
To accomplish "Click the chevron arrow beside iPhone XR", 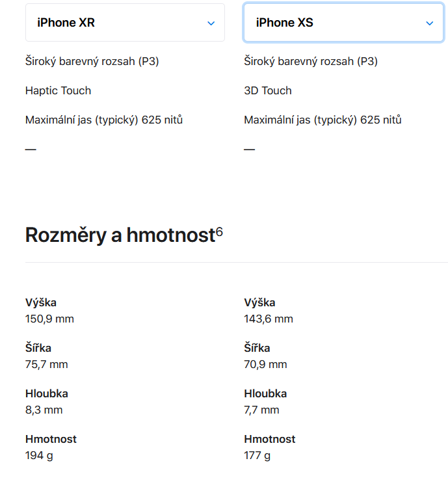I will tap(211, 23).
